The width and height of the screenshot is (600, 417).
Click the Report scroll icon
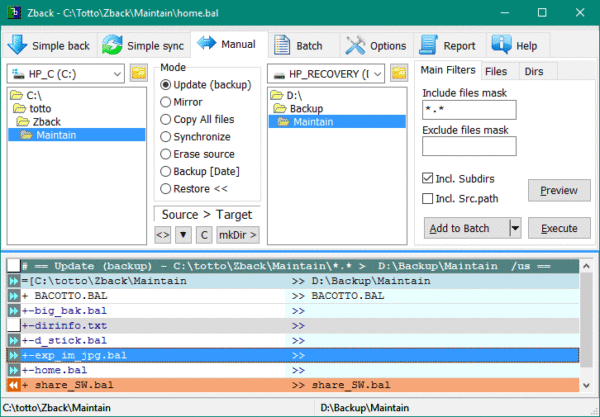[x=428, y=45]
